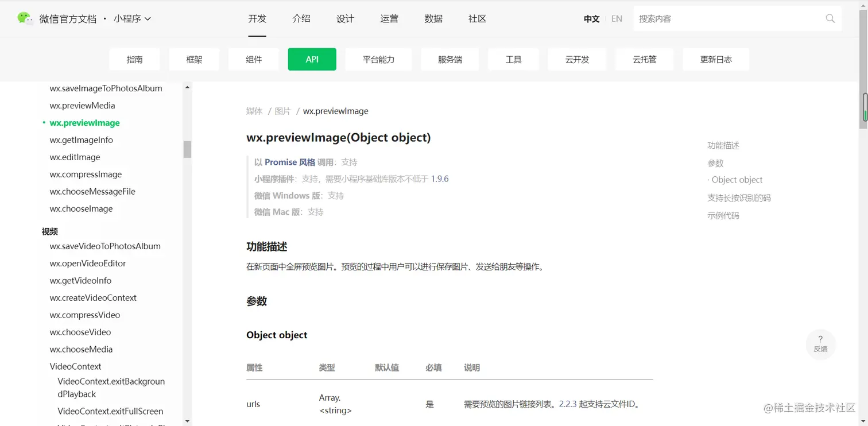Select the 云开发 tab
Image resolution: width=868 pixels, height=426 pixels.
(577, 59)
